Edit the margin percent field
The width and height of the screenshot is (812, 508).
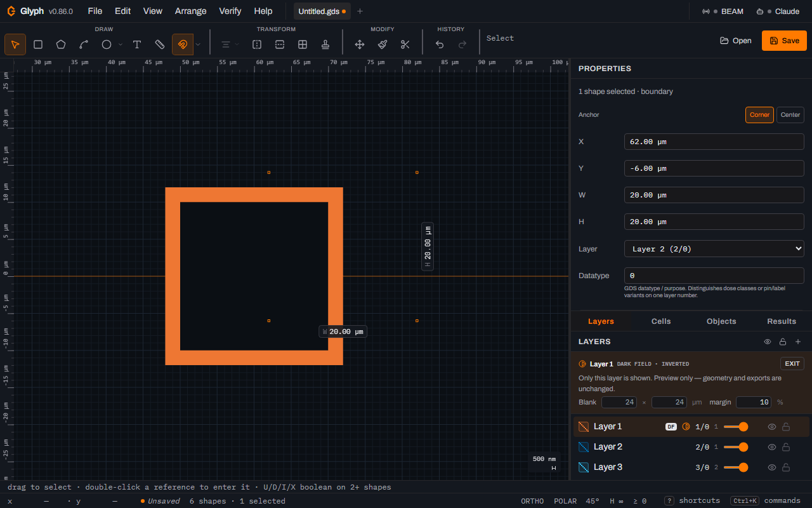point(754,402)
